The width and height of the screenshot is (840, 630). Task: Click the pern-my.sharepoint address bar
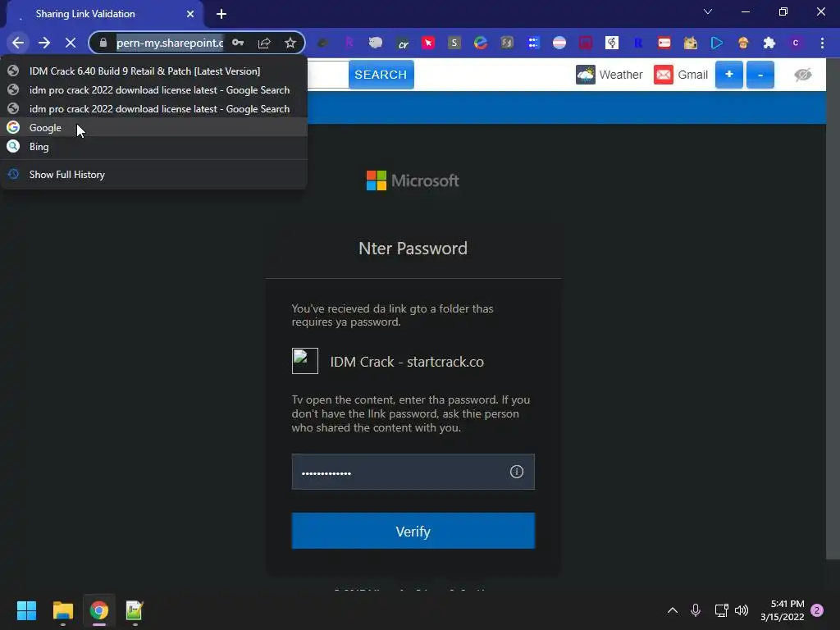point(170,43)
